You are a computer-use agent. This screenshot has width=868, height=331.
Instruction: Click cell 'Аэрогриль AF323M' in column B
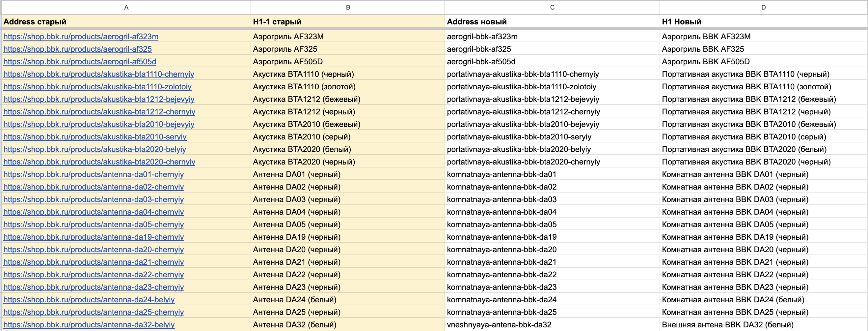(348, 37)
